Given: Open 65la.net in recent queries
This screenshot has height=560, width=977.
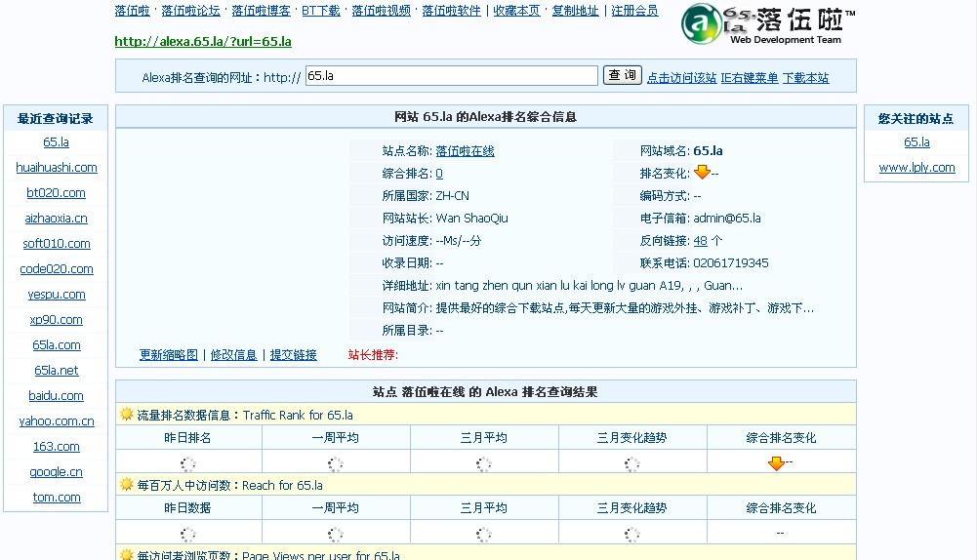Looking at the screenshot, I should click(x=56, y=371).
